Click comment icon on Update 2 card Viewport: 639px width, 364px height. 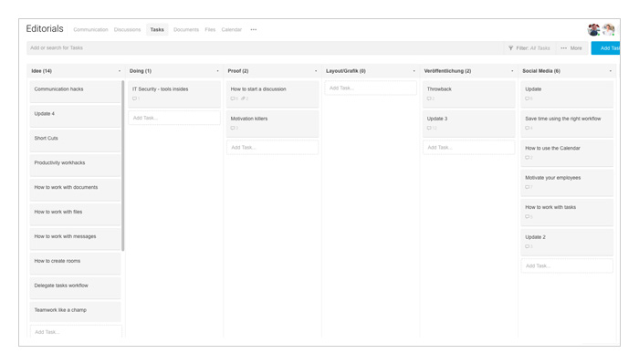click(x=528, y=246)
